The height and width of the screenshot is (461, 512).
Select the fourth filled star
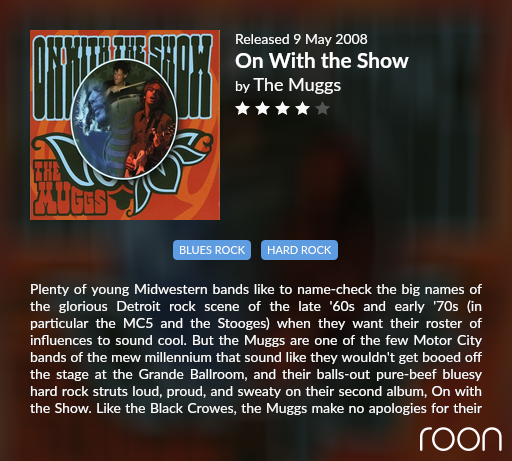pyautogui.click(x=302, y=109)
